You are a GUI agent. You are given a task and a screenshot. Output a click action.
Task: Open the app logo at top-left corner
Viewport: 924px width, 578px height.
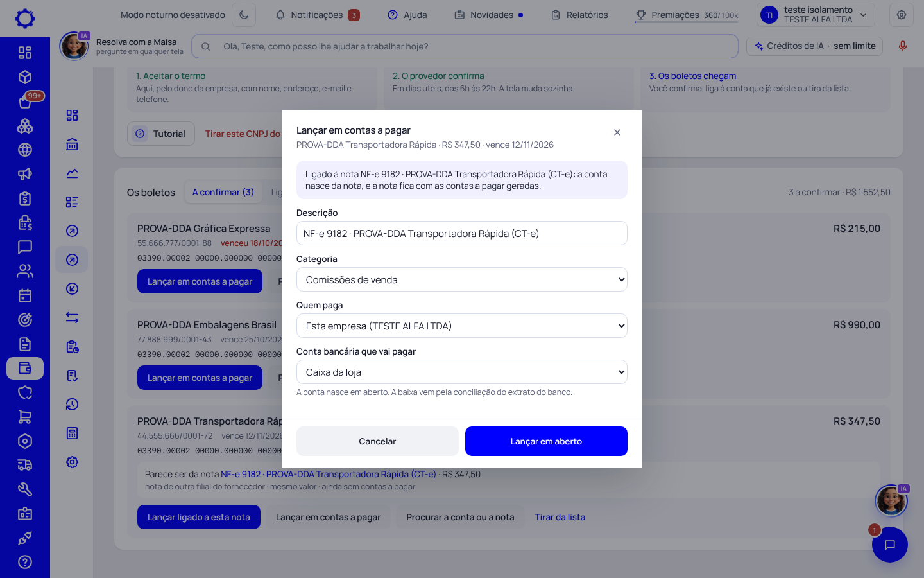point(25,18)
